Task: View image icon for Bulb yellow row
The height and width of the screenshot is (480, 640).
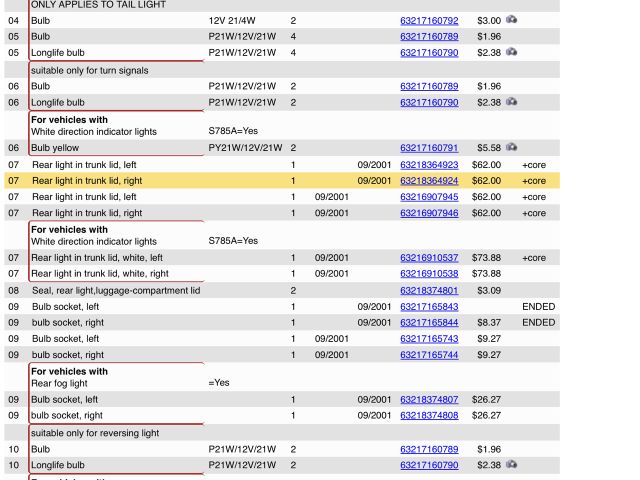Action: 511,148
